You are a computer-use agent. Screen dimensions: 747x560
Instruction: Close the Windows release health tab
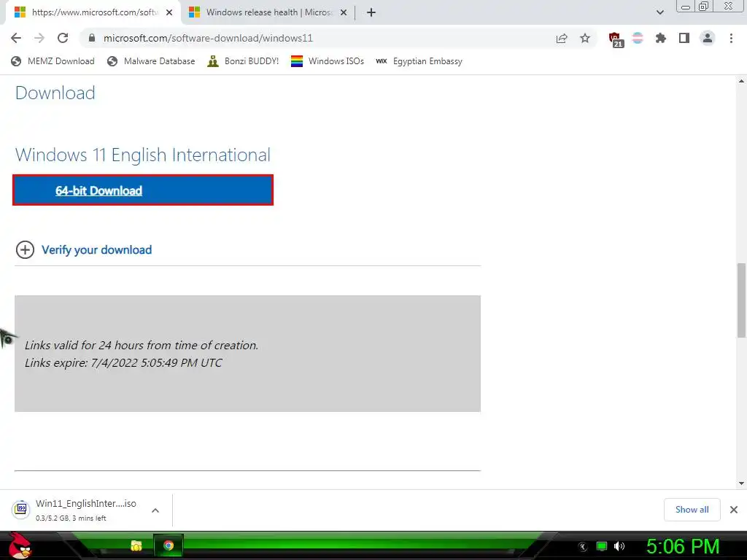coord(344,12)
